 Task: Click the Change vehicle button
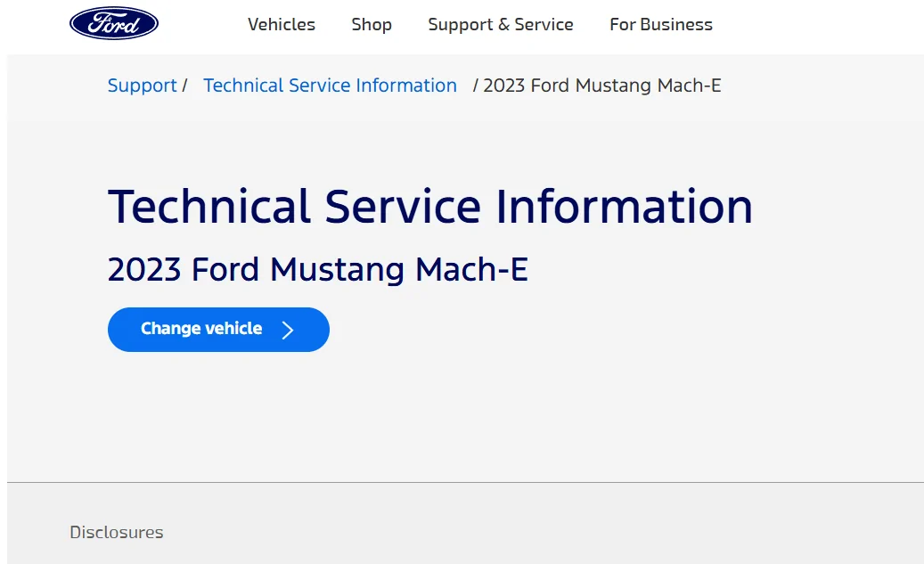tap(218, 330)
